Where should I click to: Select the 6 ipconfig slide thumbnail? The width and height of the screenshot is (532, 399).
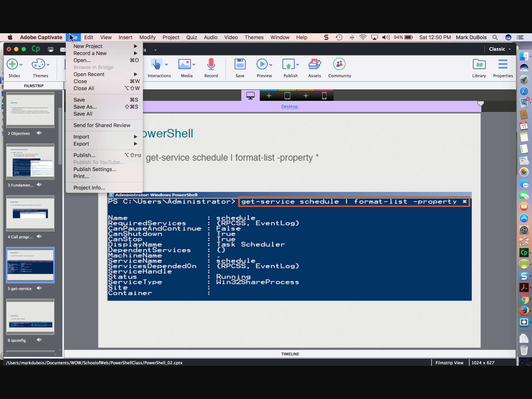30,317
